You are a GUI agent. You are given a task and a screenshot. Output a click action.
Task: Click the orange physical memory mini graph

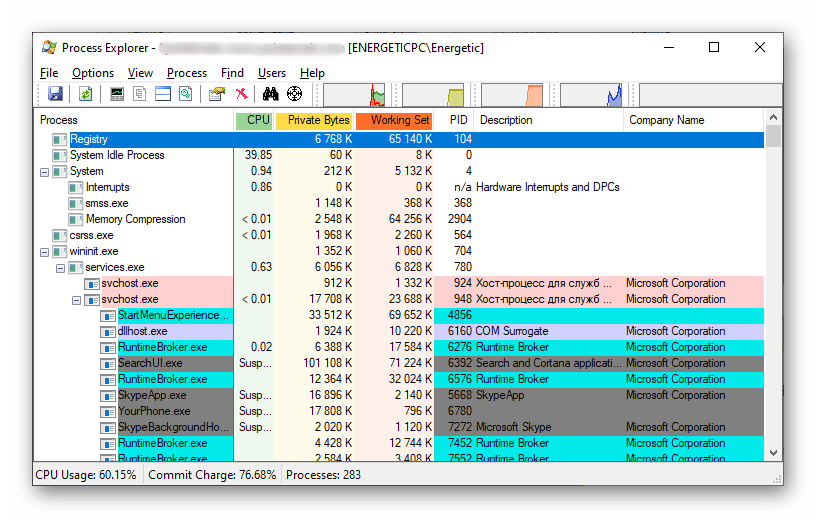(512, 95)
